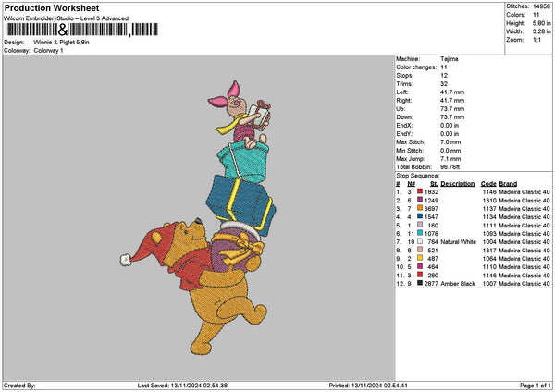Click the "Brand" column header
This screenshot has height=392, width=555.
[x=508, y=184]
